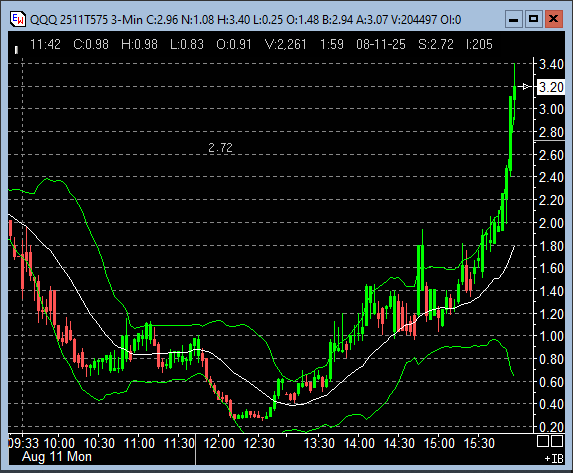Click the left square box beside time axis

coord(543,441)
